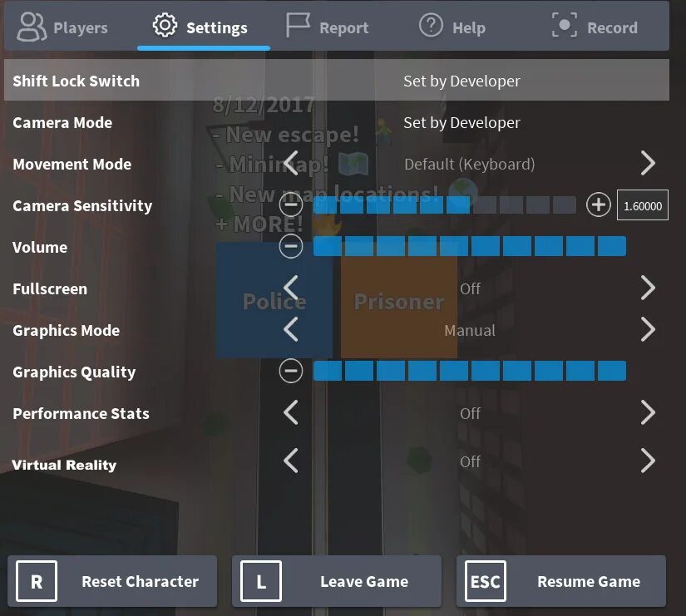This screenshot has height=616, width=686.
Task: Click the Volume slider bar
Action: tap(470, 246)
